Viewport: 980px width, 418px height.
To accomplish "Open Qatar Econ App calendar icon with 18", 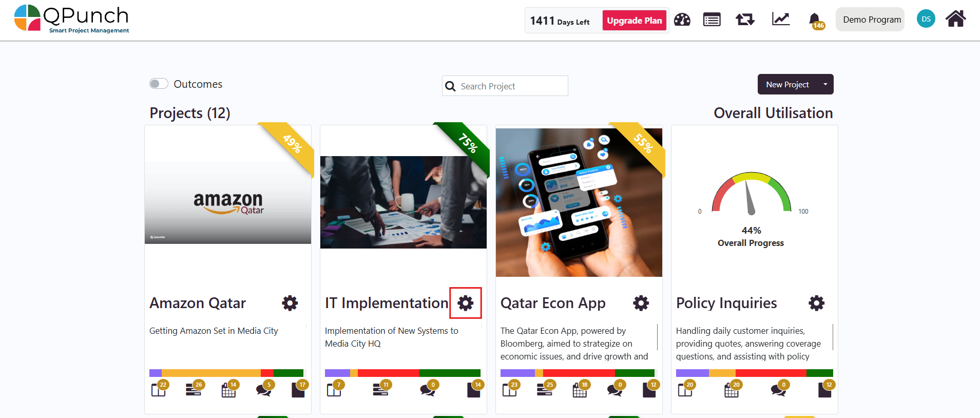I will (581, 389).
